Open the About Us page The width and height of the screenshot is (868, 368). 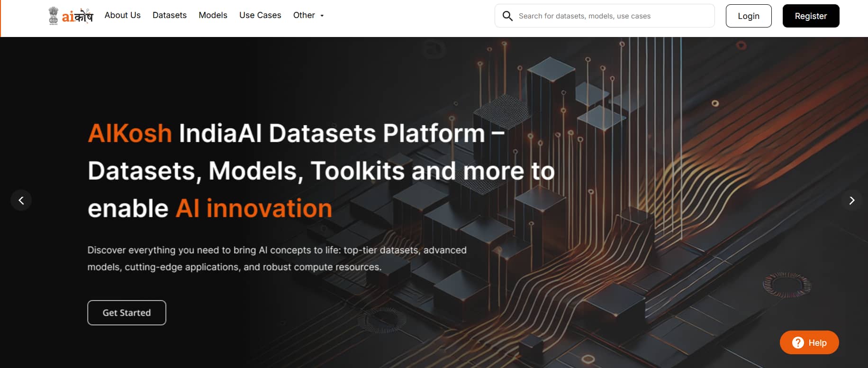click(122, 15)
